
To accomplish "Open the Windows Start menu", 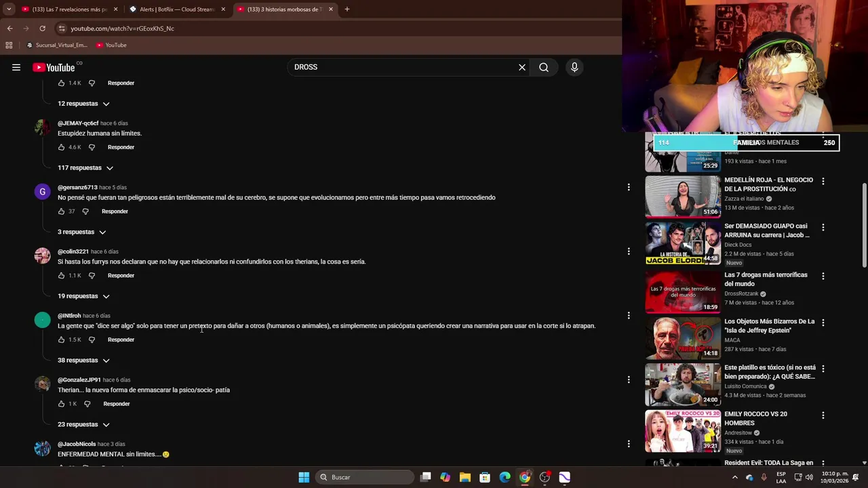I will pyautogui.click(x=304, y=477).
